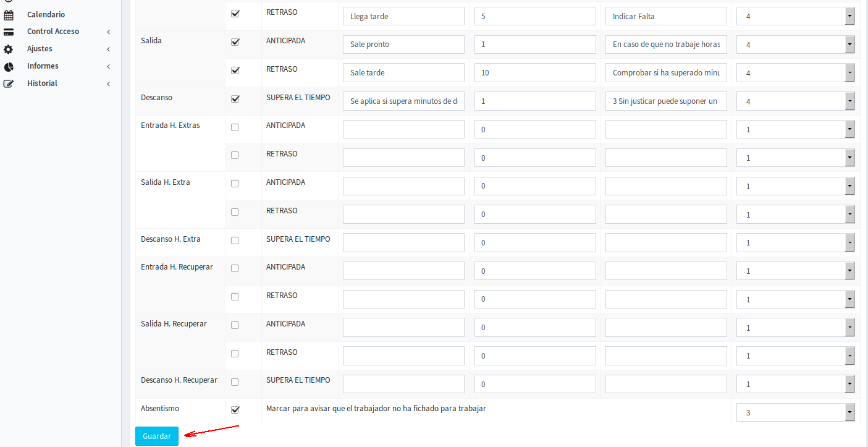
Task: Check Entrada H. Recuperar RETRASO checkbox
Action: coord(235,297)
